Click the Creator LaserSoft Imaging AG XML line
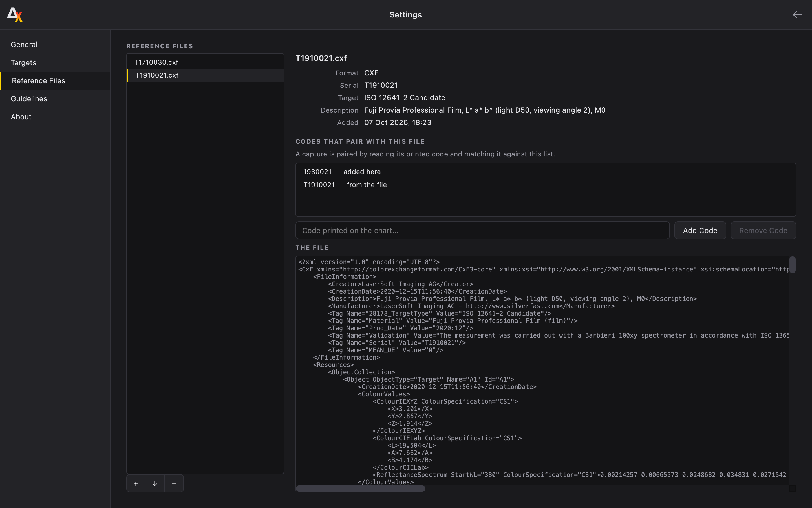The image size is (812, 508). 401,284
